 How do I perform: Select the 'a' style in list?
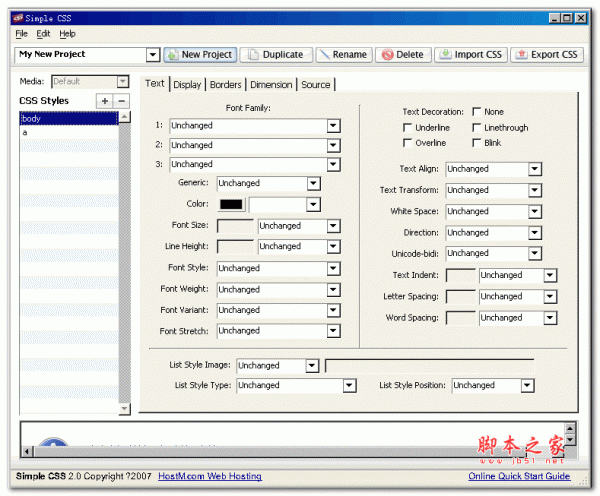(25, 132)
